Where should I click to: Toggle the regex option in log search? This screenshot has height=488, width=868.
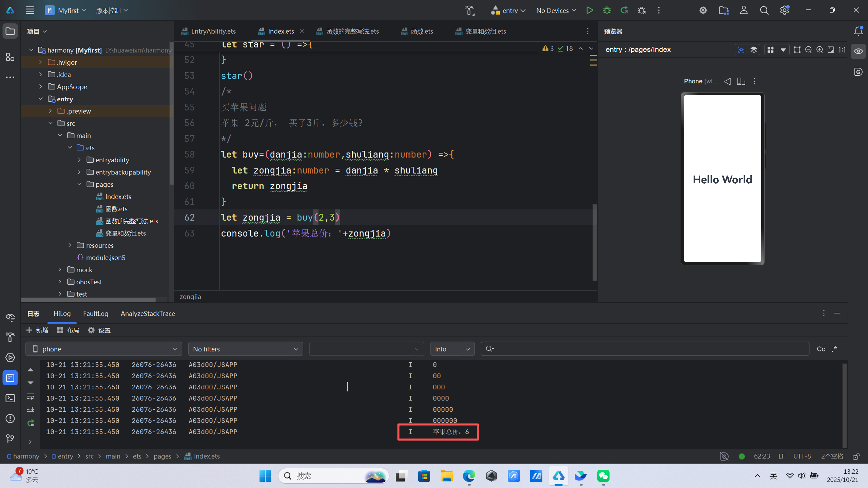[834, 349]
